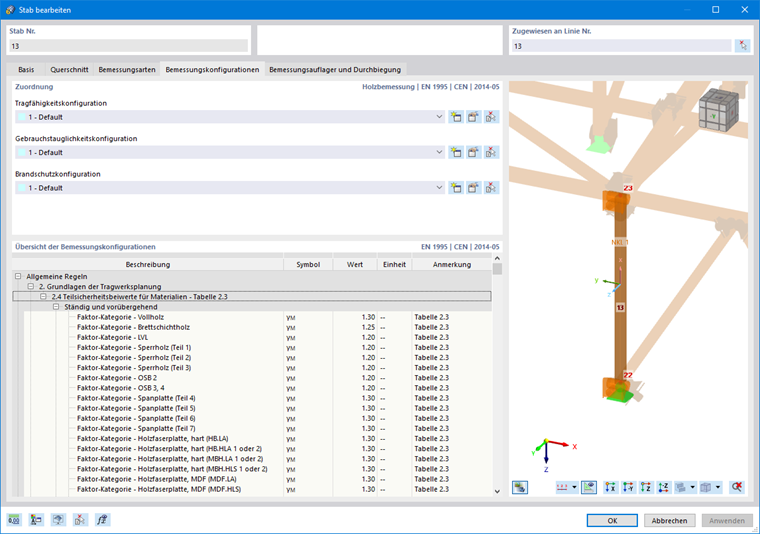Set view in -Z direction

point(663,487)
